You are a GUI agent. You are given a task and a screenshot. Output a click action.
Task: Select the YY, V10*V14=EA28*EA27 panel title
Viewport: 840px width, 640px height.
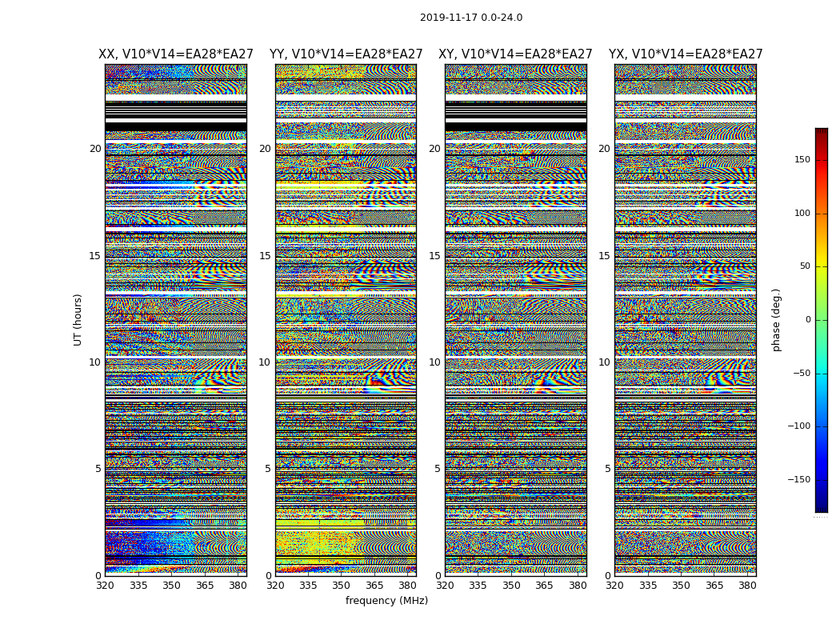tap(346, 54)
